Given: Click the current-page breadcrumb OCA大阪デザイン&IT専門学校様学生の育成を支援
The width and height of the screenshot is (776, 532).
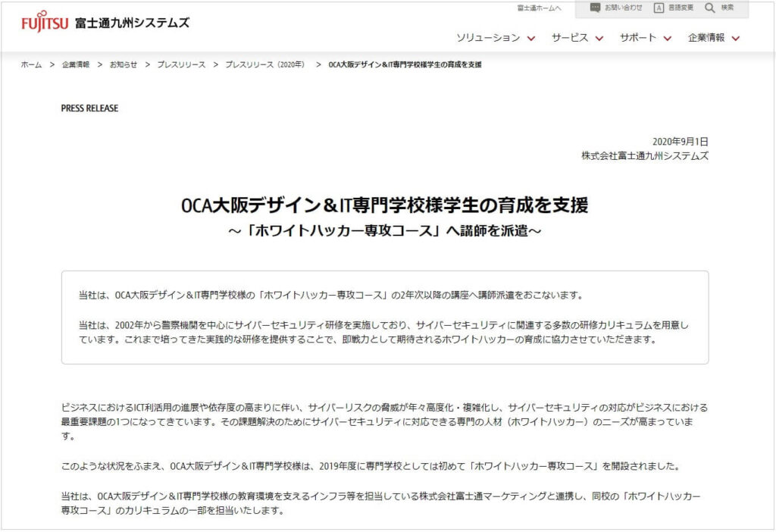Looking at the screenshot, I should point(405,64).
